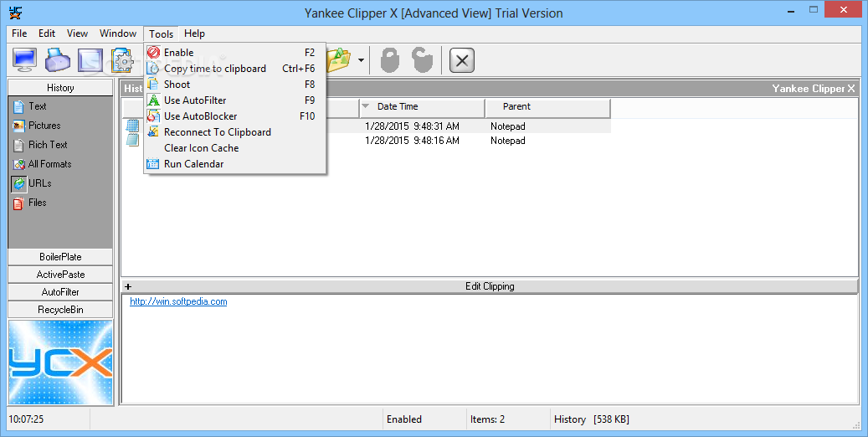Open the http://win.softpedia.com link
This screenshot has height=437, width=868.
tap(178, 301)
